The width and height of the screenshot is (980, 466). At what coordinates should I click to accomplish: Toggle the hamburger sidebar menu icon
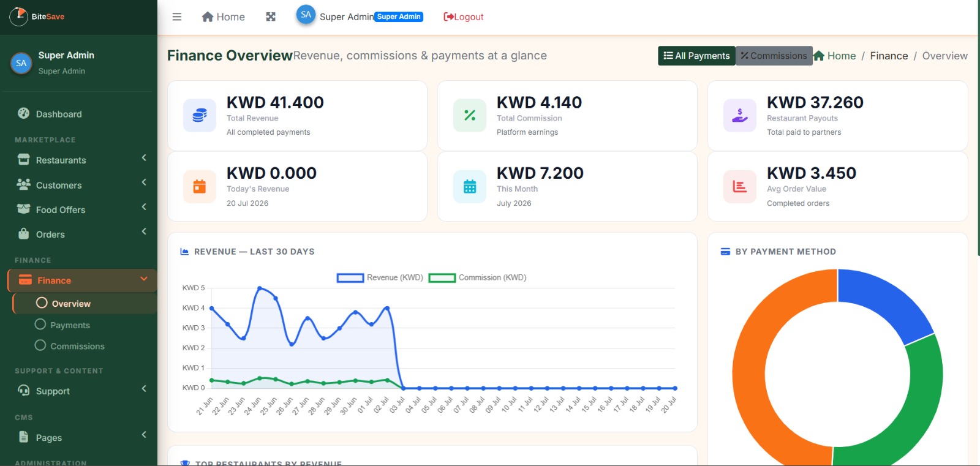click(177, 17)
